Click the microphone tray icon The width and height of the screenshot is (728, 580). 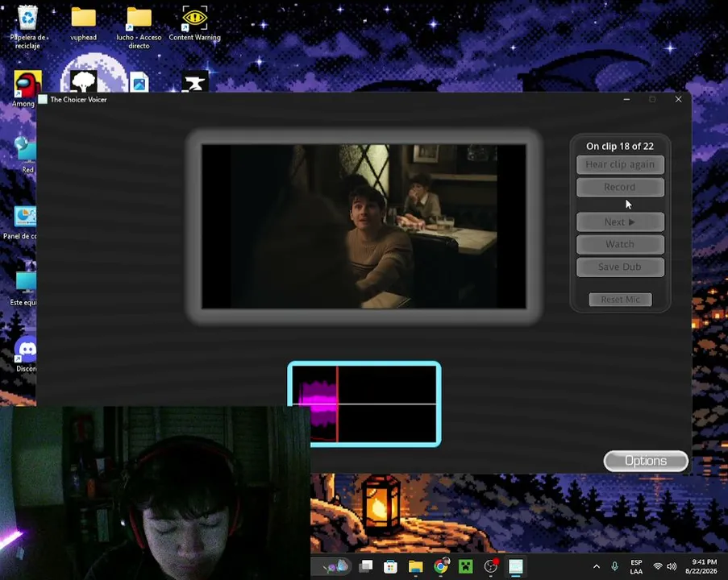614,566
